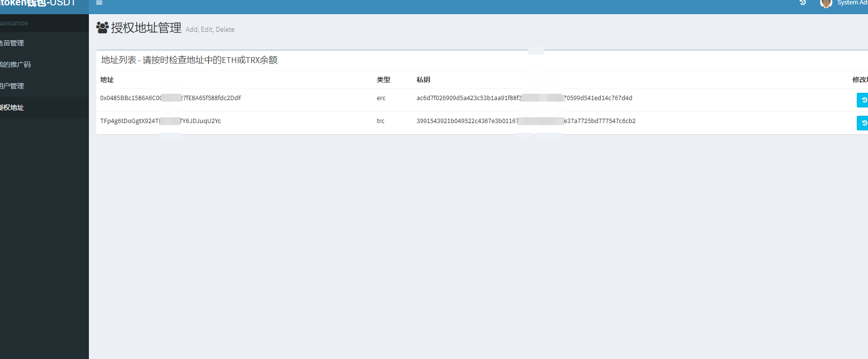
Task: Click the group users icon beside 授权地址管理
Action: [102, 27]
